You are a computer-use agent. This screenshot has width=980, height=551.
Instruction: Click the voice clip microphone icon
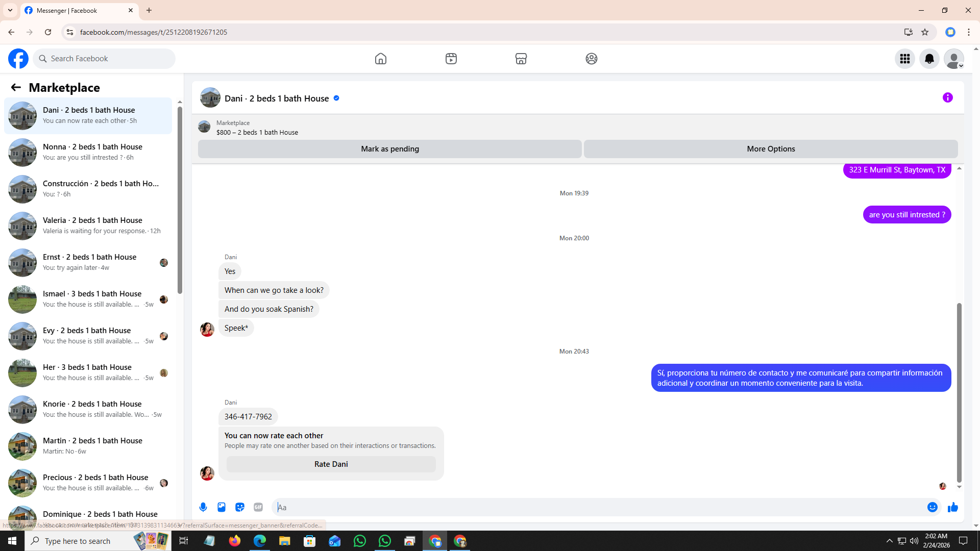203,507
